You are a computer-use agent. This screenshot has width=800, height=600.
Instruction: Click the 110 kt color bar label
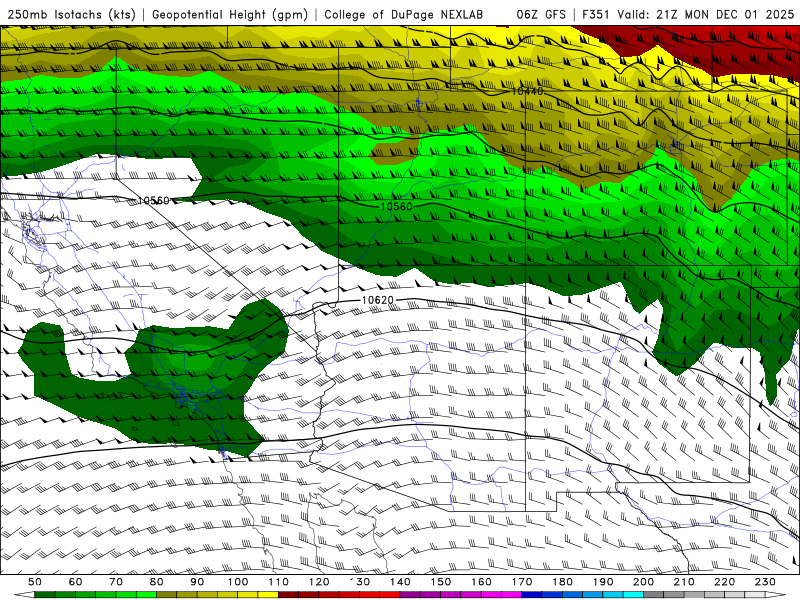tap(279, 582)
